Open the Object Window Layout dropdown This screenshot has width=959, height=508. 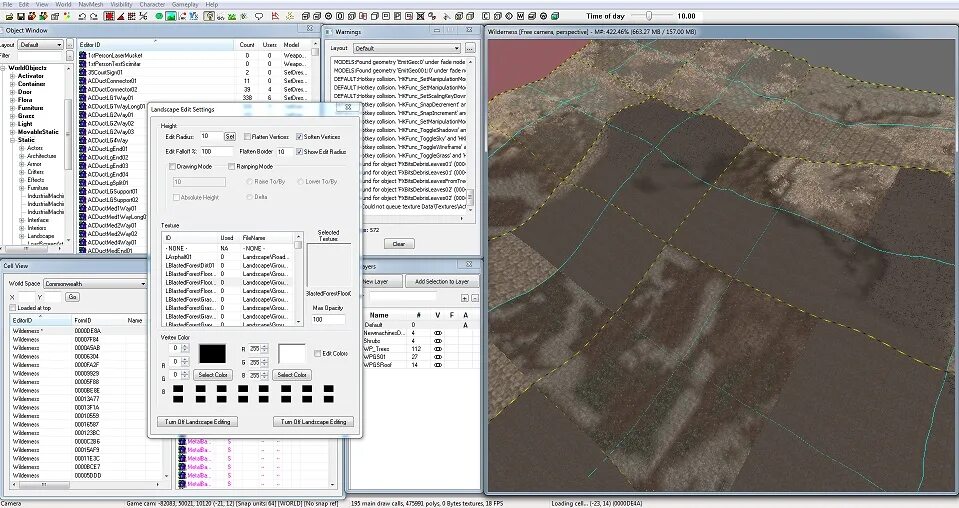(40, 45)
